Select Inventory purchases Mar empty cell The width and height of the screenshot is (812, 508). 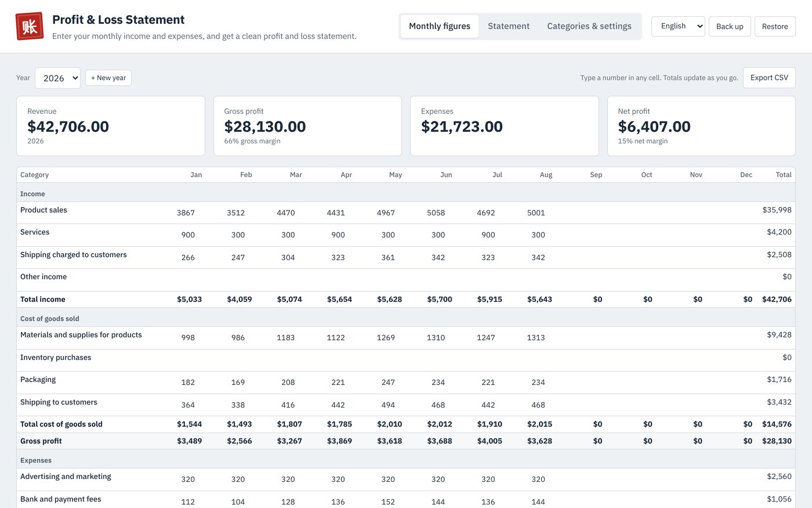(281, 361)
